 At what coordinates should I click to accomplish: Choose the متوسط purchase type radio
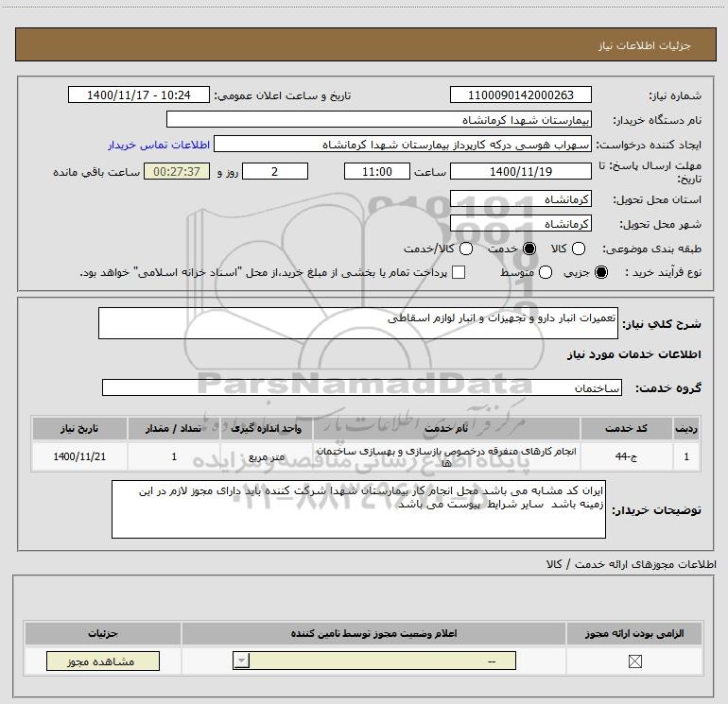pyautogui.click(x=546, y=272)
